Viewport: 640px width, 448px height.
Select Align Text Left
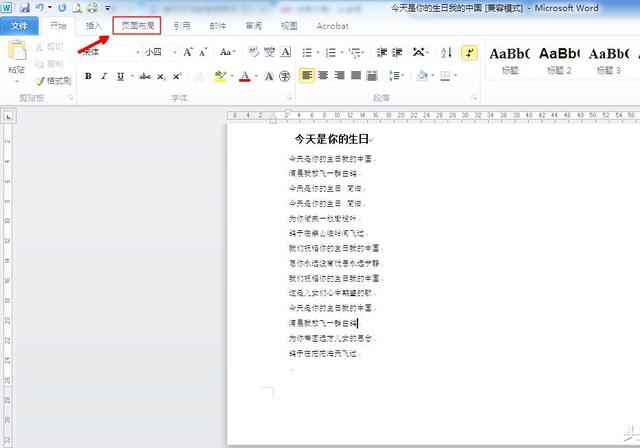[x=307, y=75]
